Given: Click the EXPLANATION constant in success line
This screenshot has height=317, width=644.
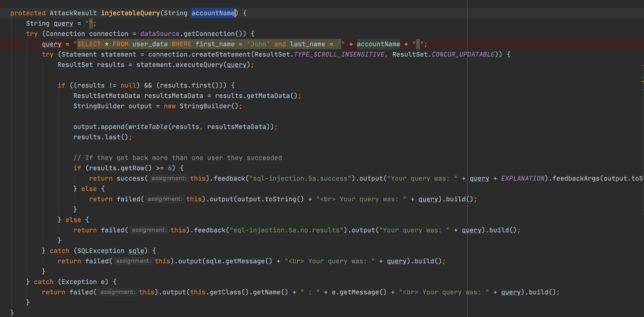Looking at the screenshot, I should 522,178.
